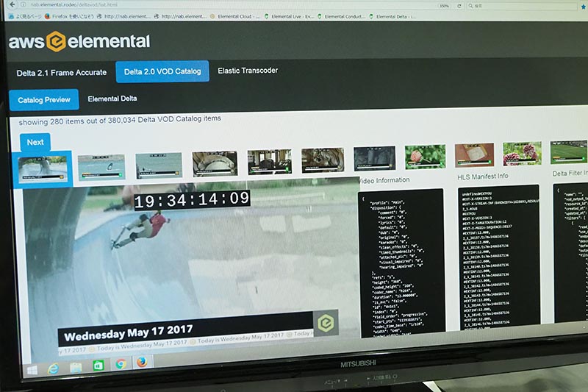
Task: Open the Elastic Transcoder tab
Action: click(248, 71)
